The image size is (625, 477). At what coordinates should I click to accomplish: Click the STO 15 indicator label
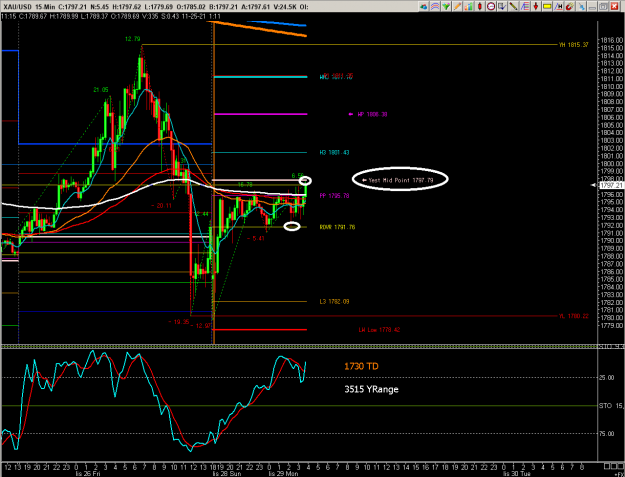[x=611, y=406]
